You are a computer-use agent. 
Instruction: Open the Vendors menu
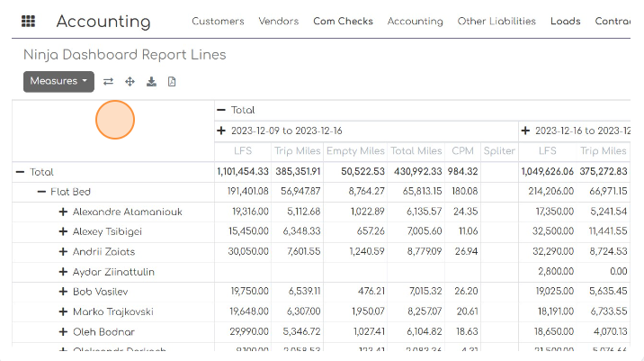coord(279,22)
